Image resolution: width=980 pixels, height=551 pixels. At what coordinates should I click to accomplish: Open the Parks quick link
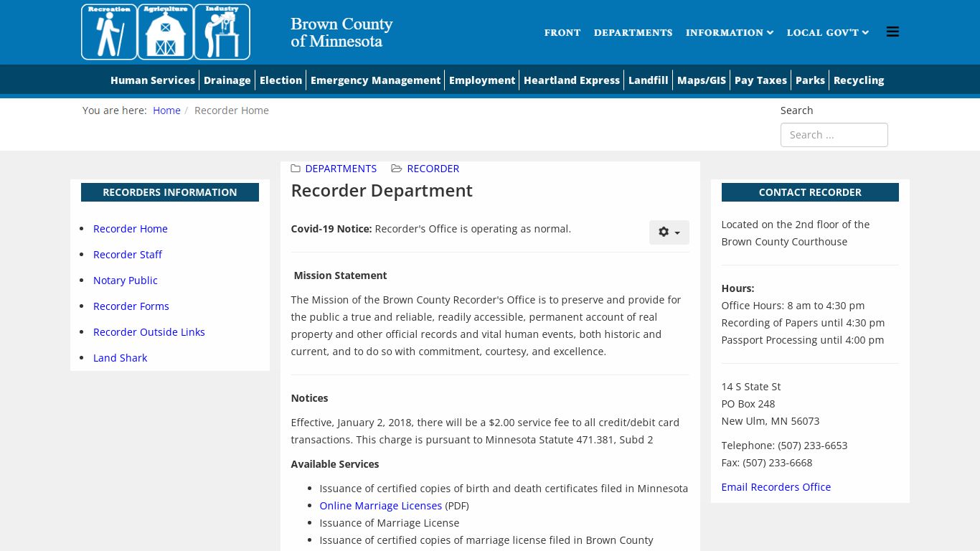[x=810, y=80]
